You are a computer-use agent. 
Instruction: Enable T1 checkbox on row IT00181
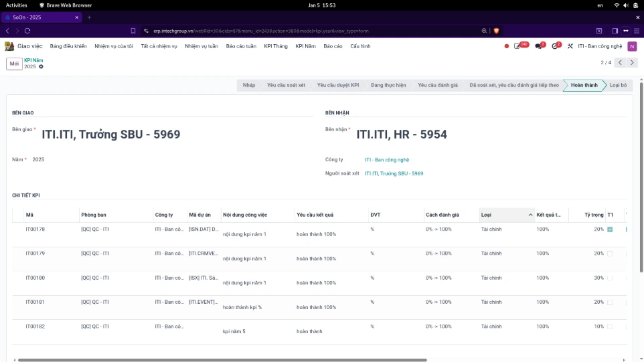coord(610,302)
